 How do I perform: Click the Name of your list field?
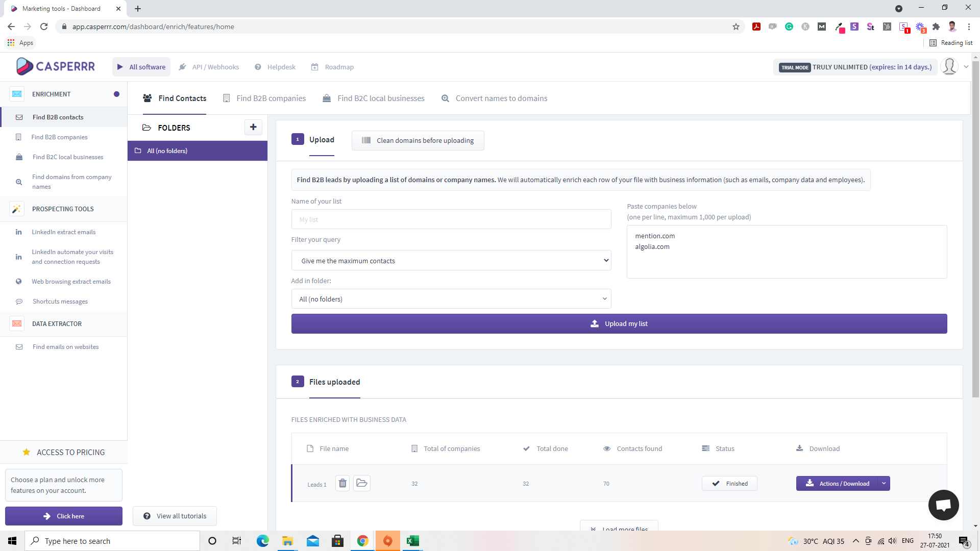pyautogui.click(x=451, y=219)
